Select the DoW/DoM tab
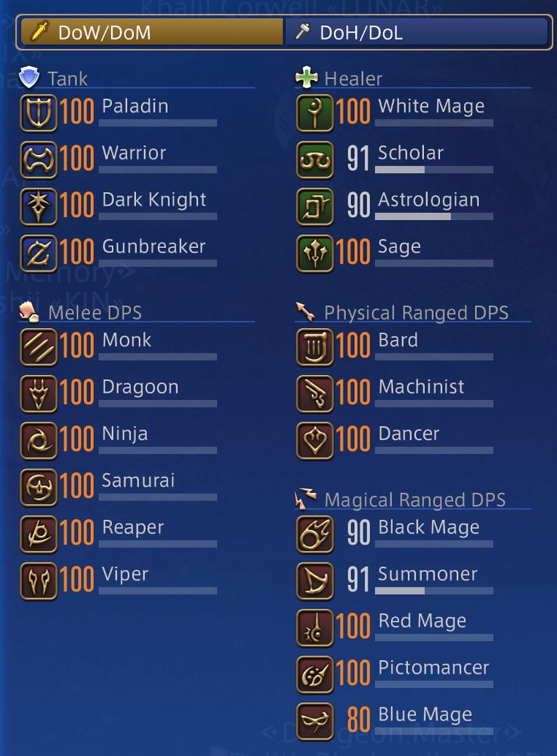 [x=152, y=33]
